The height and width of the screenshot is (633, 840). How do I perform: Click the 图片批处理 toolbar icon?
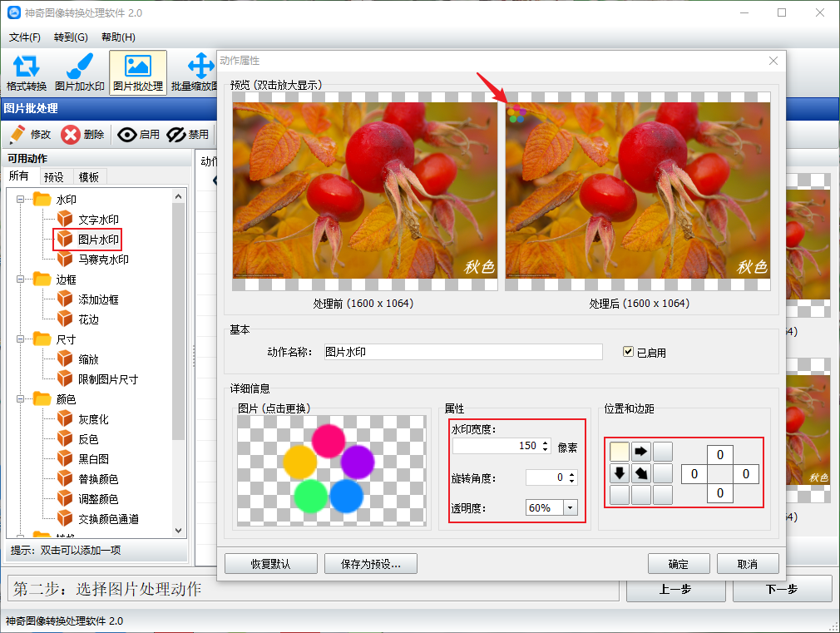click(x=137, y=67)
